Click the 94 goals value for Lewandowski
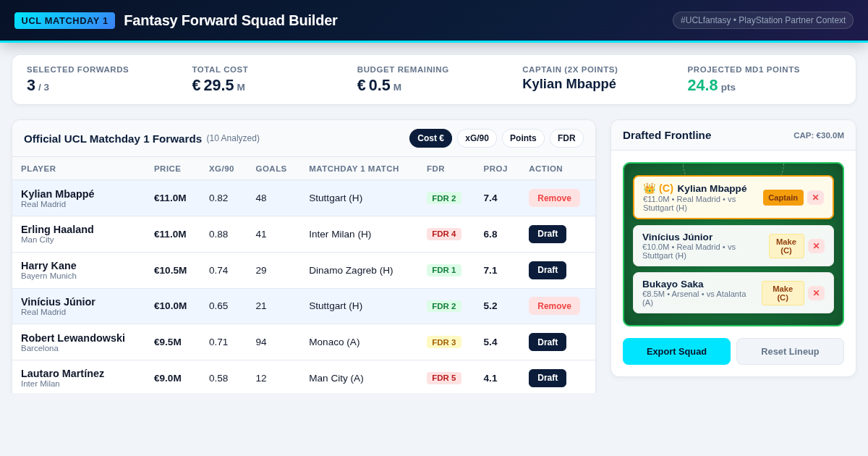Screen dimensions: 868x456 [261, 342]
